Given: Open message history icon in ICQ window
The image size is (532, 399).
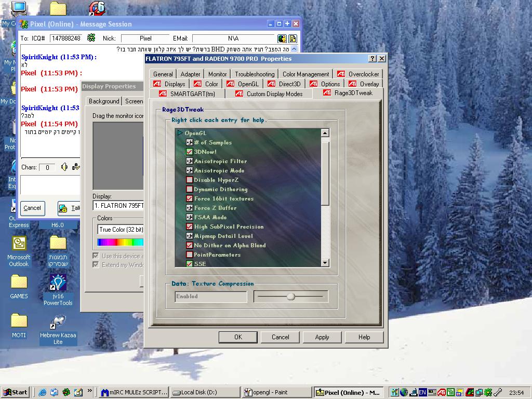Looking at the screenshot, I should tap(292, 38).
